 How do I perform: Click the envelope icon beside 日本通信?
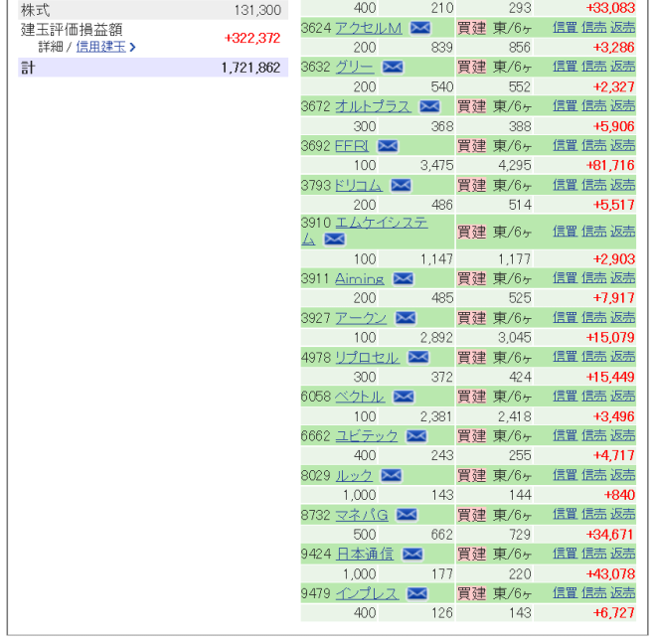coord(411,555)
